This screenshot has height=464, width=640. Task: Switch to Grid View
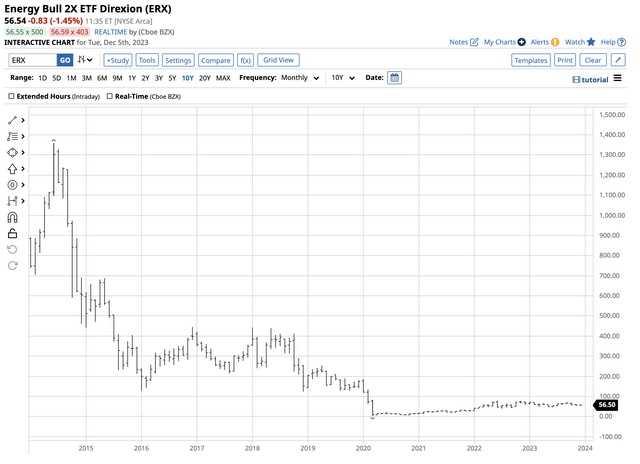278,60
